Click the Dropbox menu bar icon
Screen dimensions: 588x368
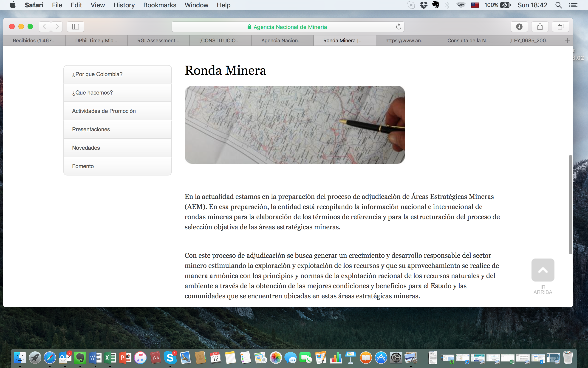coord(424,5)
